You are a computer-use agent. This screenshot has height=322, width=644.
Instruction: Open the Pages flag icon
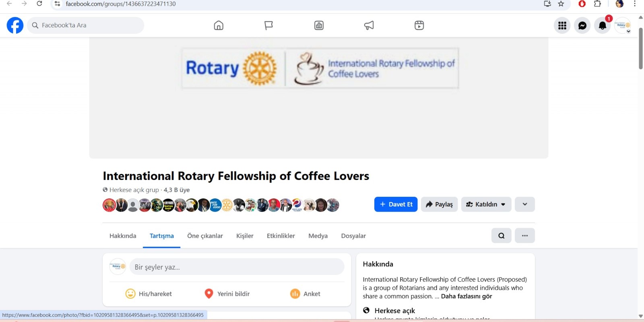tap(268, 25)
